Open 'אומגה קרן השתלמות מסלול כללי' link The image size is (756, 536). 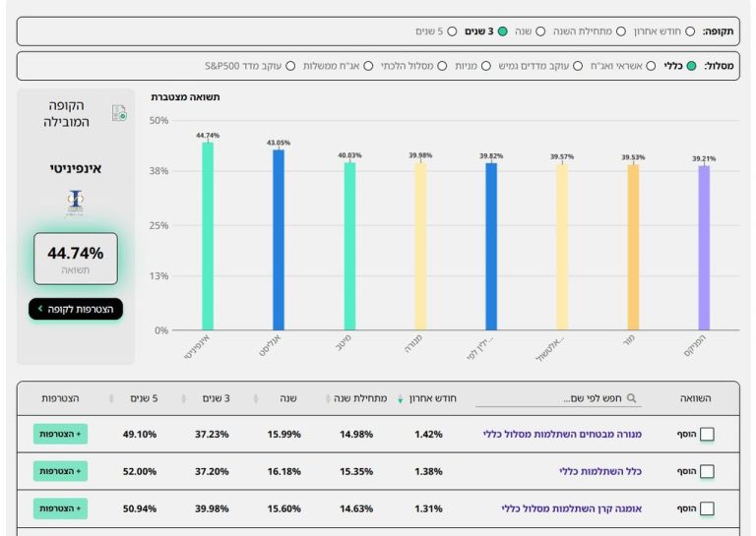pyautogui.click(x=571, y=508)
